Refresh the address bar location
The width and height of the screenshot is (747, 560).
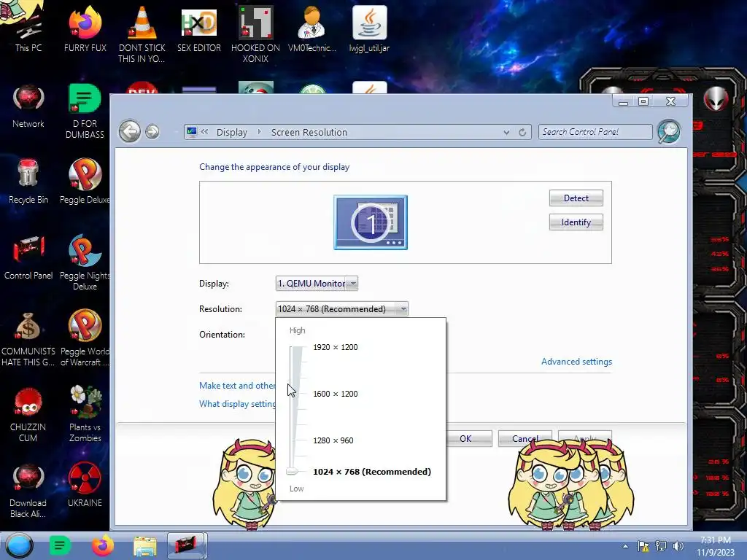(x=522, y=133)
